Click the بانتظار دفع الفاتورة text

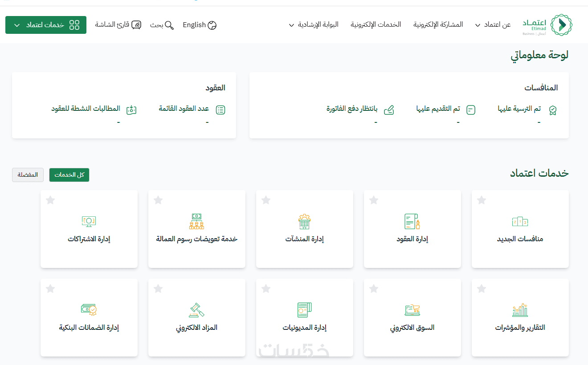(x=352, y=109)
